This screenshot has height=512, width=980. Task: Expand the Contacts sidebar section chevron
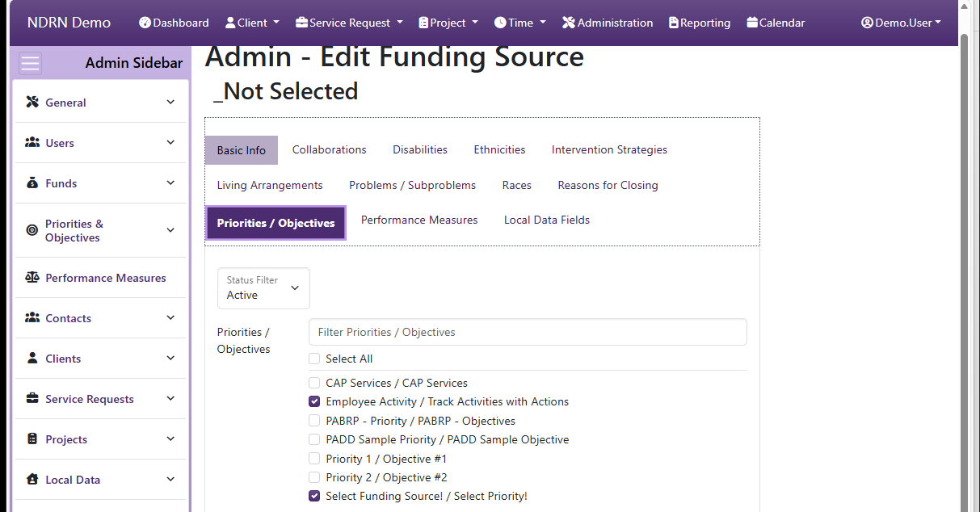[x=170, y=318]
